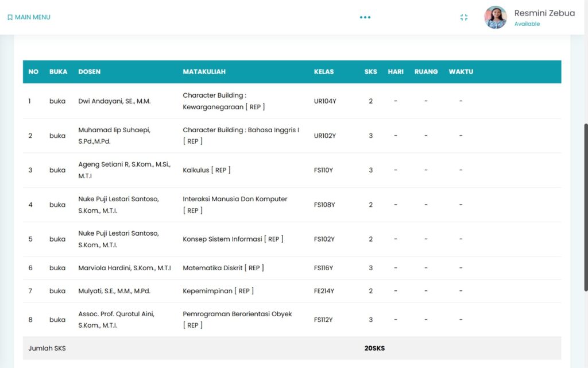This screenshot has width=588, height=368.
Task: Click the SKS column header
Action: (370, 72)
